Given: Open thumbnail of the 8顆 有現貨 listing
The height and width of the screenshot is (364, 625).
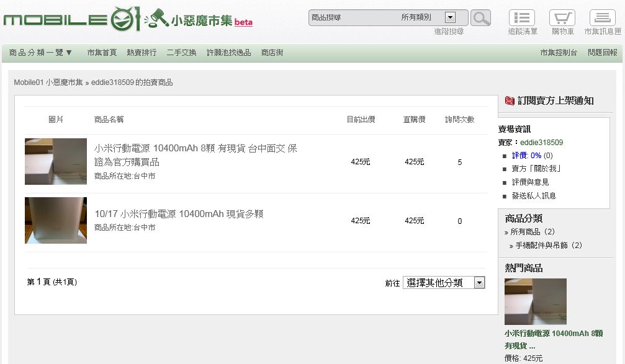Looking at the screenshot, I should [56, 161].
